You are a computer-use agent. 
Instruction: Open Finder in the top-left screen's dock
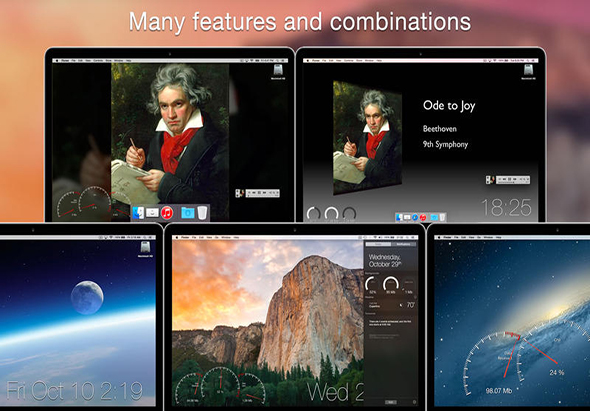(138, 213)
